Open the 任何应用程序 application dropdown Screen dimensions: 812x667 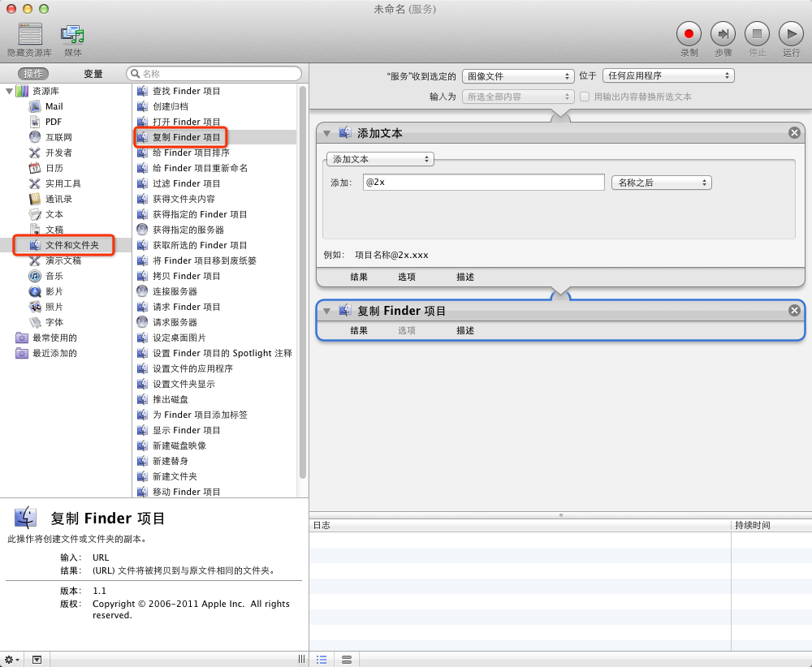click(668, 75)
